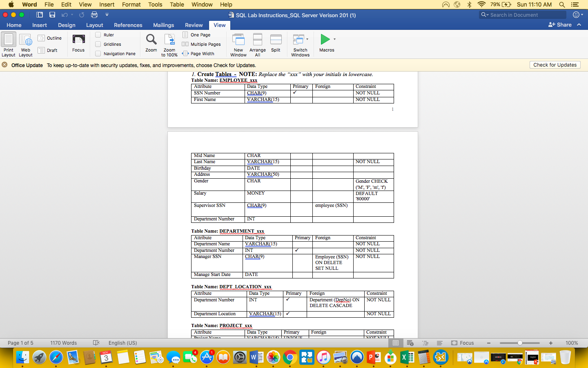The width and height of the screenshot is (588, 368).
Task: Dismiss the Office Update banner
Action: click(x=4, y=65)
